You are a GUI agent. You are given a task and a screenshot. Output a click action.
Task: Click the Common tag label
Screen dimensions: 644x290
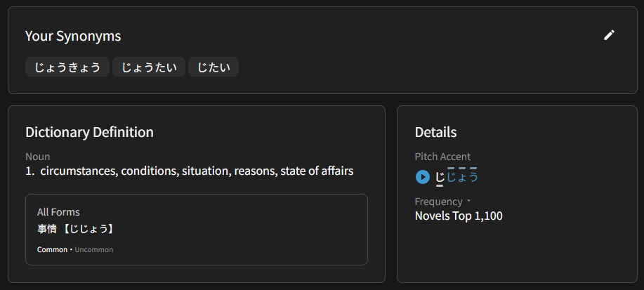click(52, 249)
